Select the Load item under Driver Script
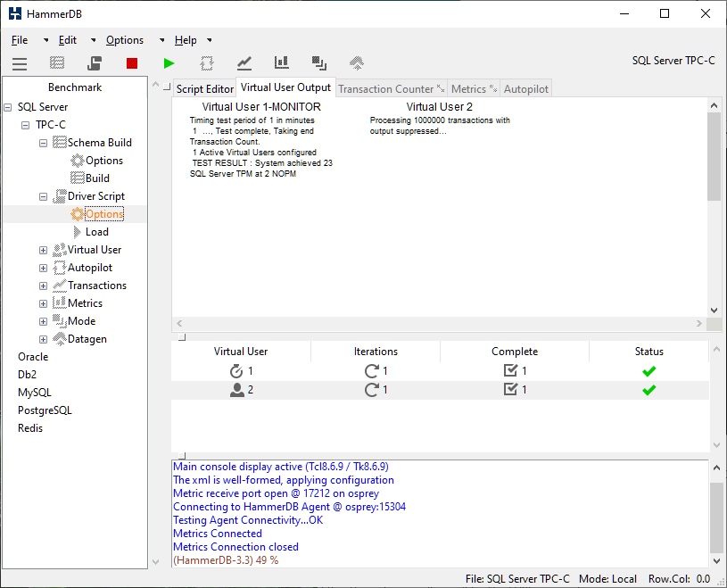The width and height of the screenshot is (727, 588). (97, 232)
